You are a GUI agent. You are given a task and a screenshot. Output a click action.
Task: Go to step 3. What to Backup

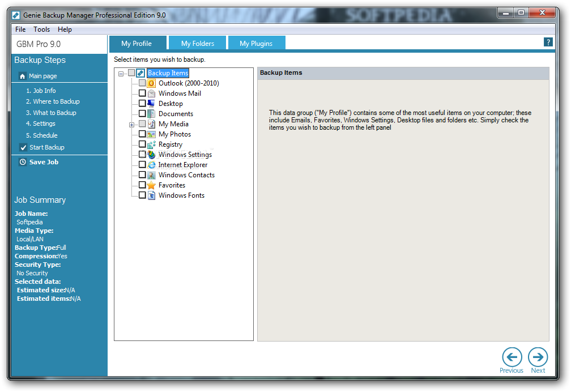pos(51,113)
